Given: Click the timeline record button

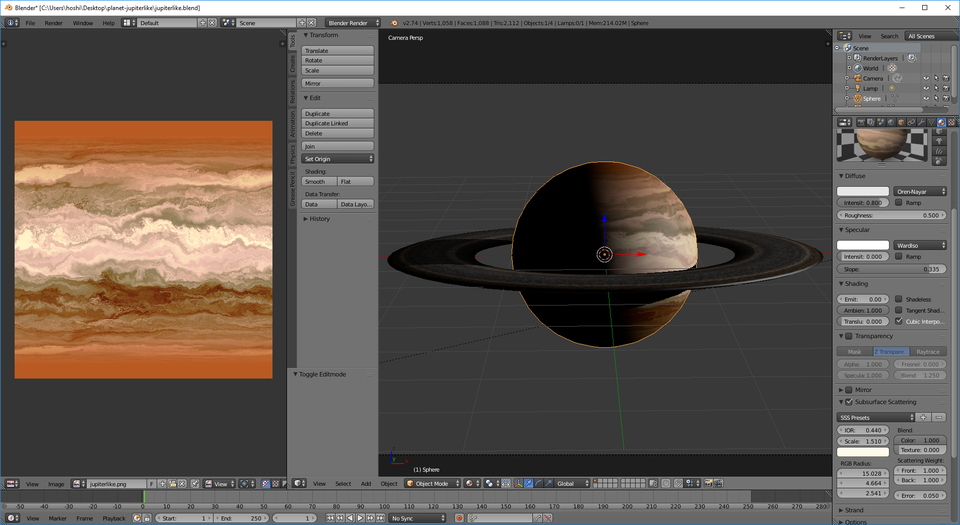Looking at the screenshot, I should point(459,518).
